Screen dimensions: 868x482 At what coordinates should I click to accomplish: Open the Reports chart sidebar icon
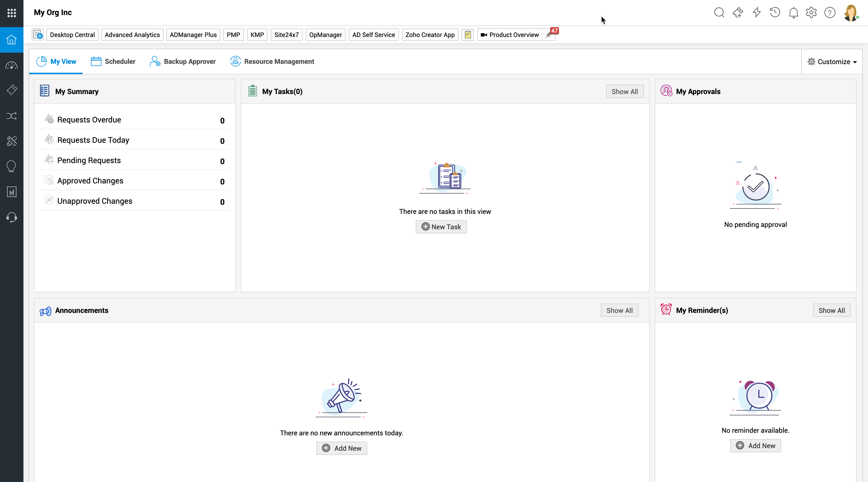11,192
